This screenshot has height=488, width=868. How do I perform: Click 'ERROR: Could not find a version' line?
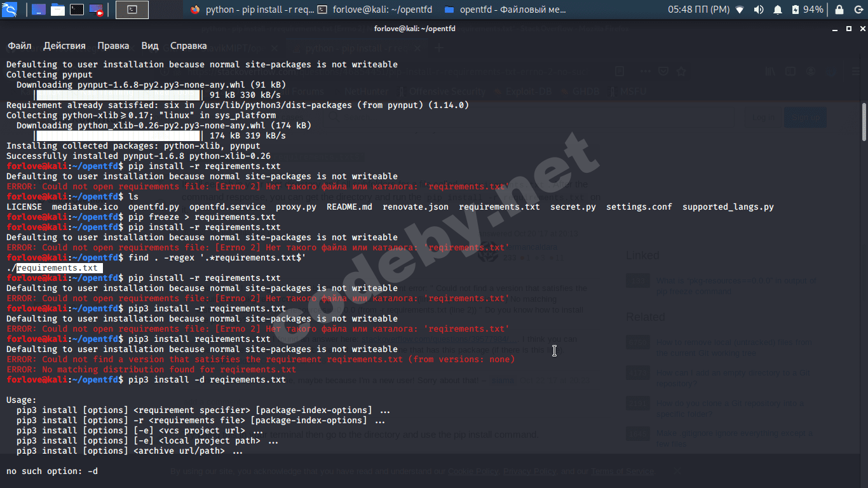point(261,360)
